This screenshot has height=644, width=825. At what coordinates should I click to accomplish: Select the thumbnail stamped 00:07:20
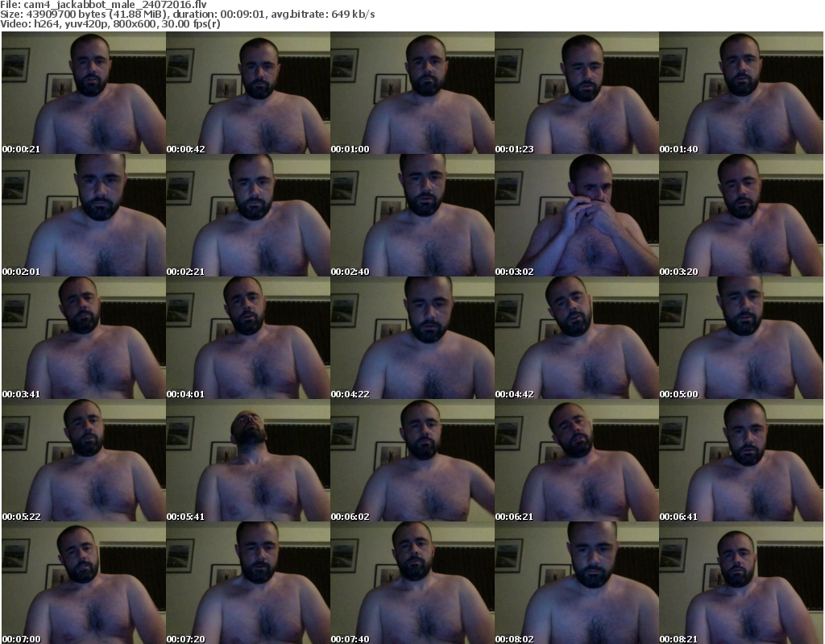pos(248,583)
